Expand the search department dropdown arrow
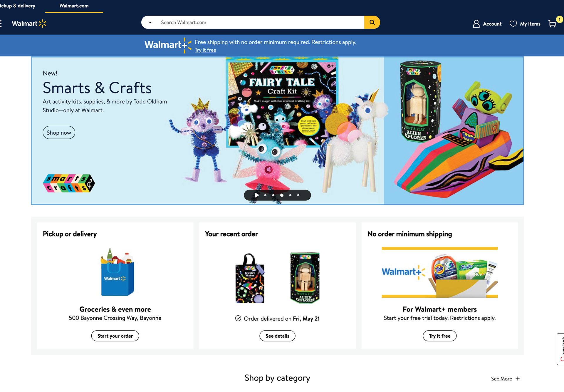The height and width of the screenshot is (392, 564). (x=150, y=22)
